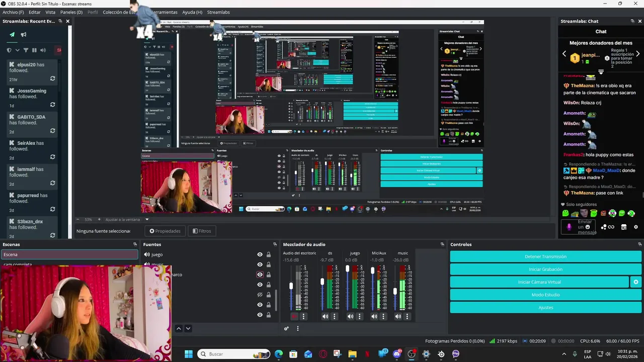This screenshot has height=362, width=644.
Task: Unmute Audio del escritorio with the red speaker
Action: (x=294, y=316)
